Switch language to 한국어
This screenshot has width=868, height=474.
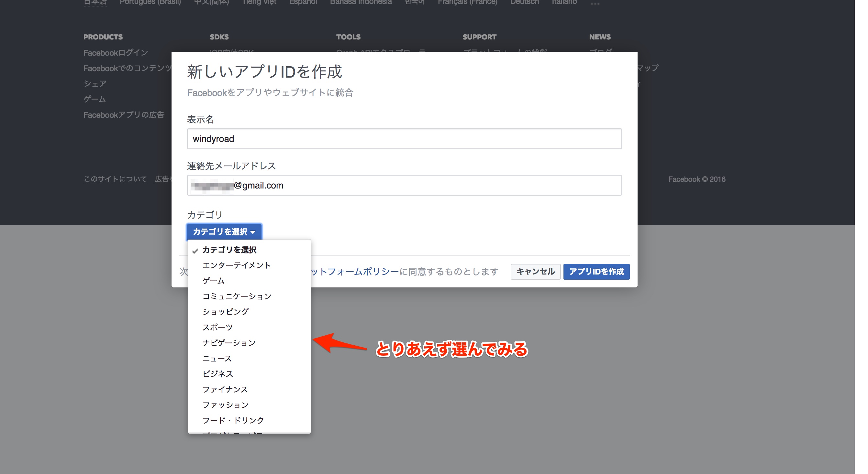(x=415, y=2)
